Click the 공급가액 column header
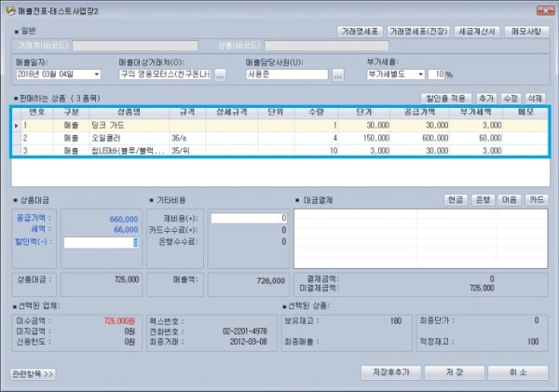The height and width of the screenshot is (392, 559). point(419,113)
